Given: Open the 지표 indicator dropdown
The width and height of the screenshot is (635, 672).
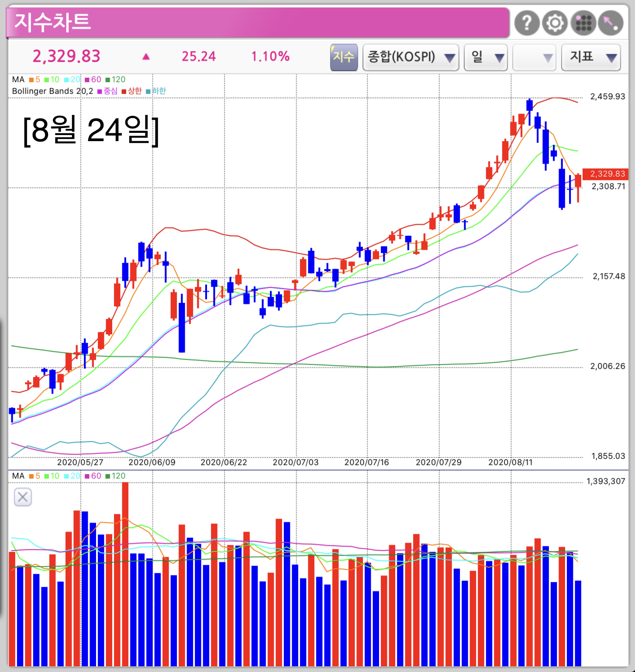Looking at the screenshot, I should point(591,57).
